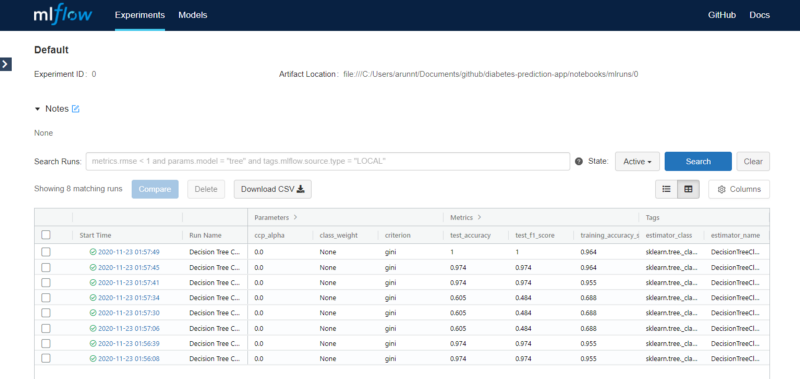This screenshot has width=800, height=379.
Task: Switch to list view icon
Action: (666, 189)
